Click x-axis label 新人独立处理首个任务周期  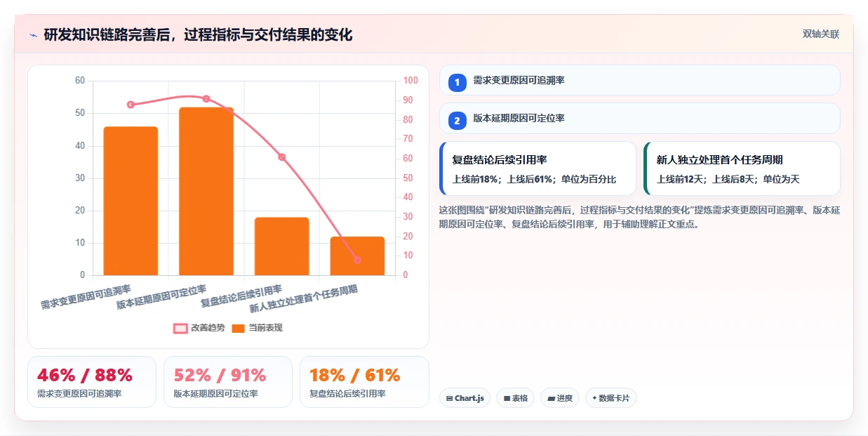pos(304,299)
